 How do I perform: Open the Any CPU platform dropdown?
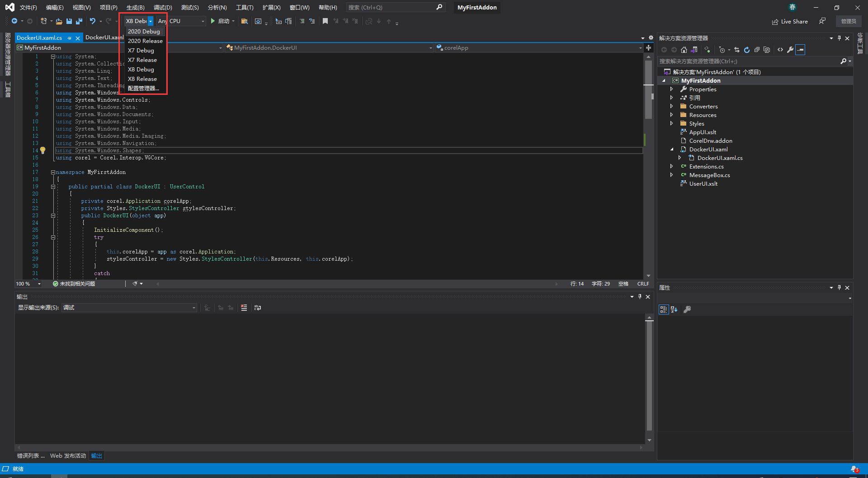(203, 21)
